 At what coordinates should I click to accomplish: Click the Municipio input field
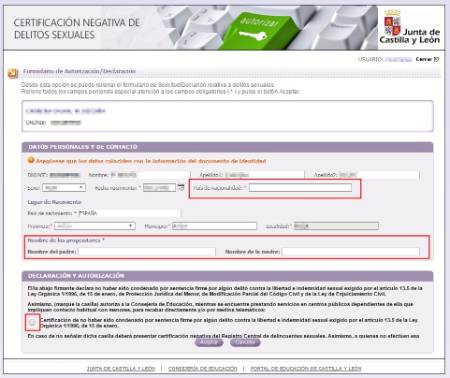tap(214, 226)
